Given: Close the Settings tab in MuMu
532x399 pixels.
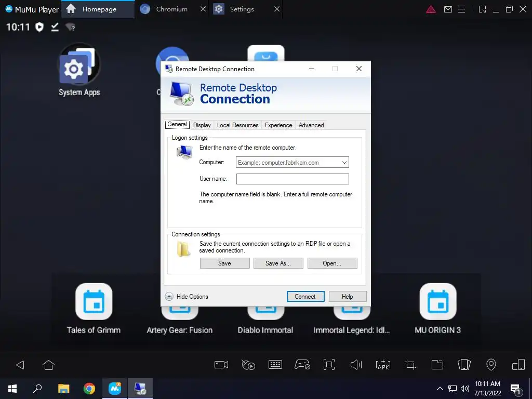Looking at the screenshot, I should 277,9.
